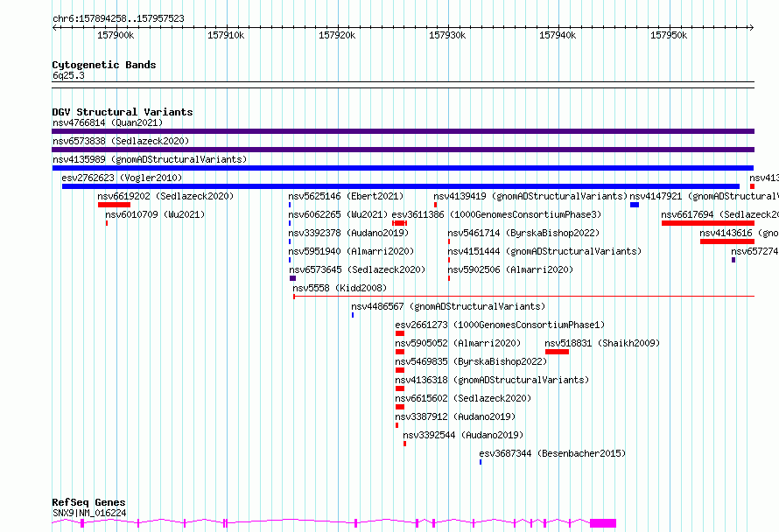Image resolution: width=779 pixels, height=532 pixels.
Task: Select nsv6619202 (Sedlazeck2020) variant label
Action: coord(165,196)
